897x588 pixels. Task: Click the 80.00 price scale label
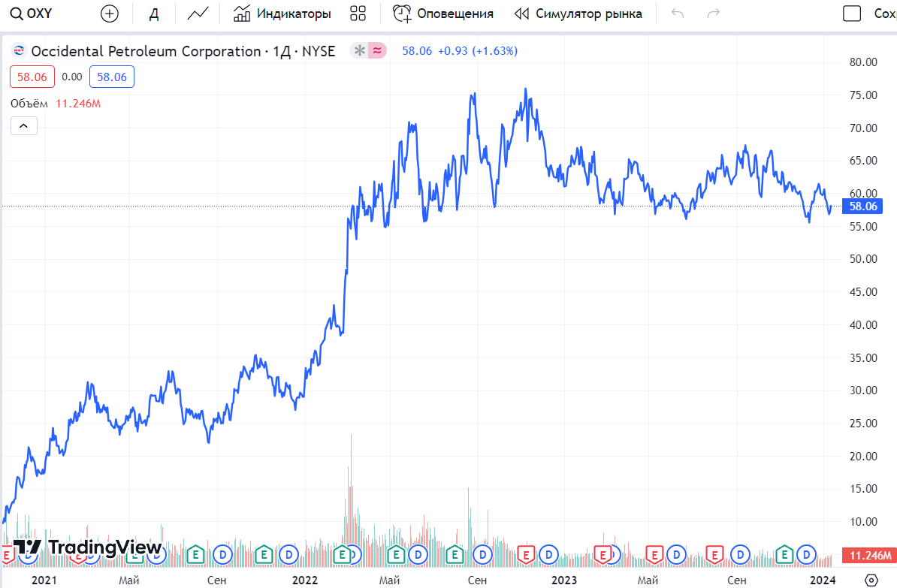tap(863, 62)
